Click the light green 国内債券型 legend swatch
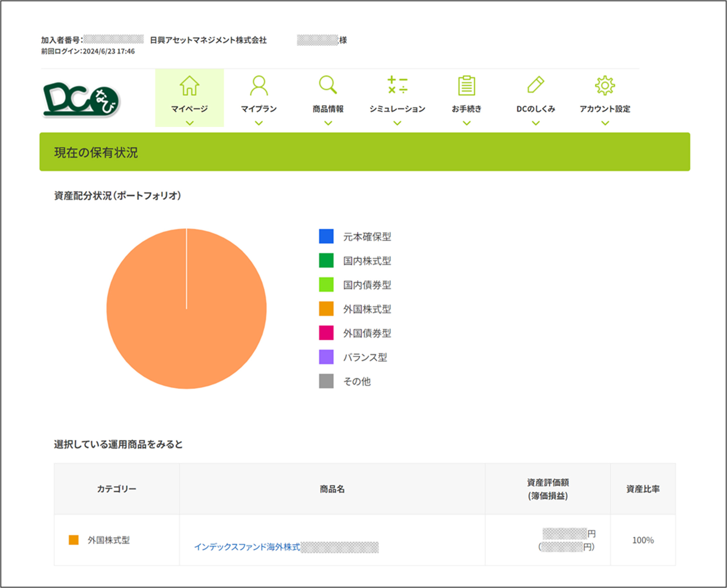Viewport: 727px width, 588px height. tap(326, 284)
